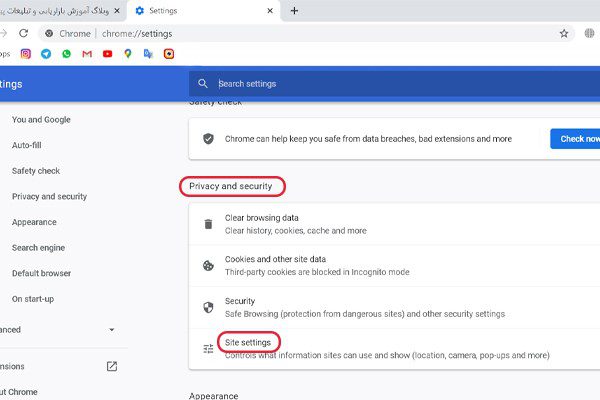Open a new tab with plus button
The image size is (600, 400).
(294, 11)
